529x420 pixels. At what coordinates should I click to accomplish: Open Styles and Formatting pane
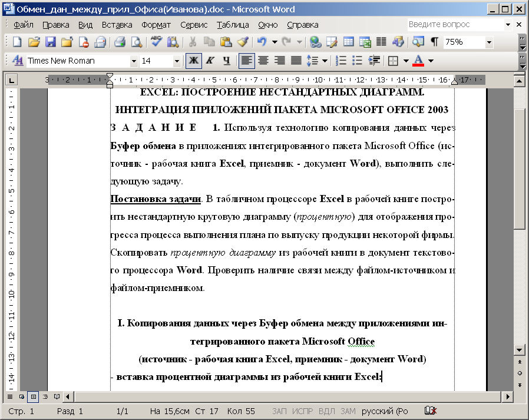click(18, 61)
